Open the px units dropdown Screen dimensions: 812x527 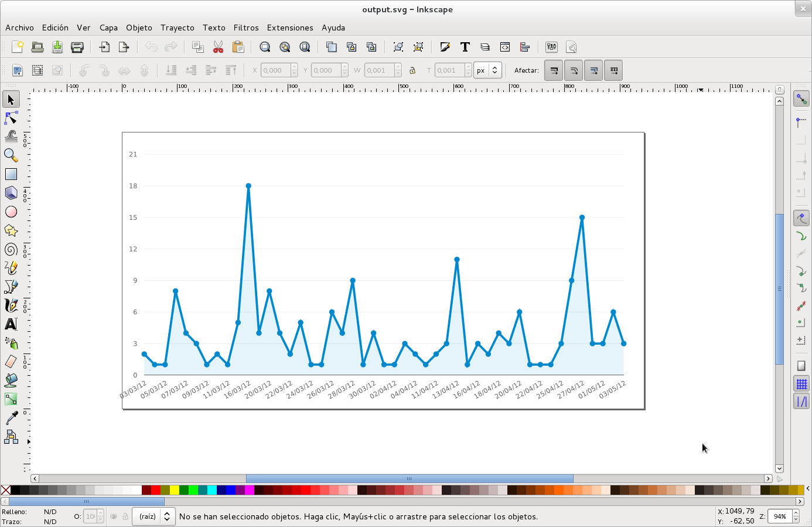487,70
